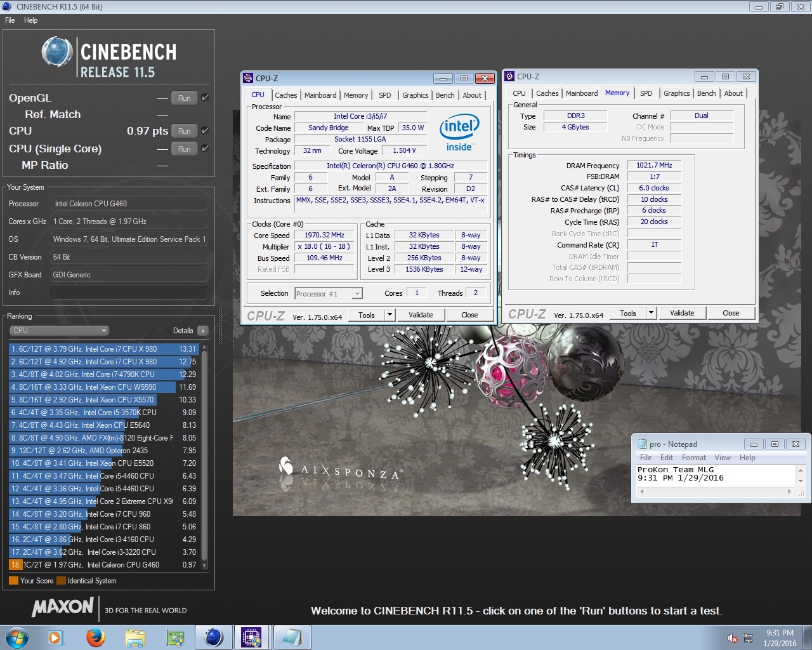Screen dimensions: 812x650
Task: Click the DRAM Frequency value 1021.7 MHz
Action: coord(654,165)
